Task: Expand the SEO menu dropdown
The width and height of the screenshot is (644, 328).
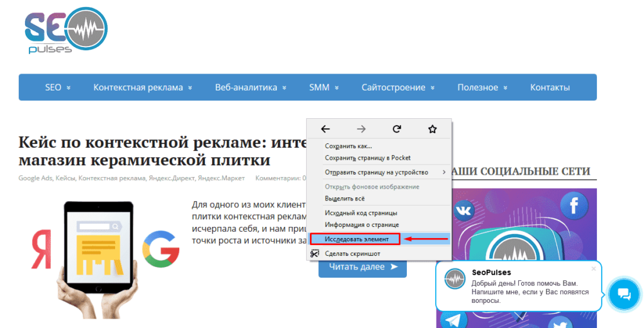Action: (57, 87)
